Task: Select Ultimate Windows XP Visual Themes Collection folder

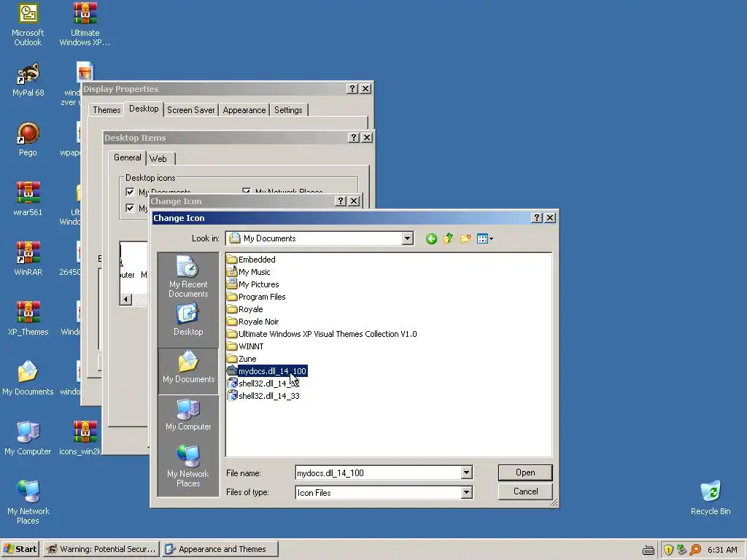Action: 322,334
